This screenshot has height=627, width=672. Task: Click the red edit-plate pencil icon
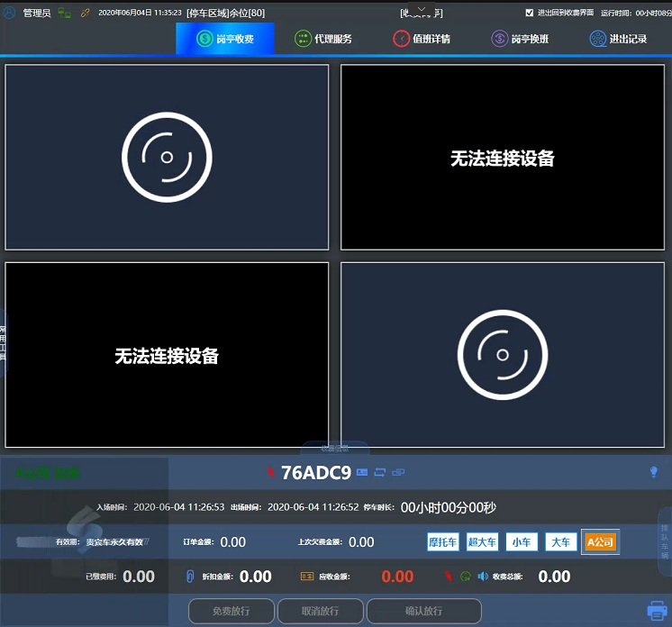270,472
